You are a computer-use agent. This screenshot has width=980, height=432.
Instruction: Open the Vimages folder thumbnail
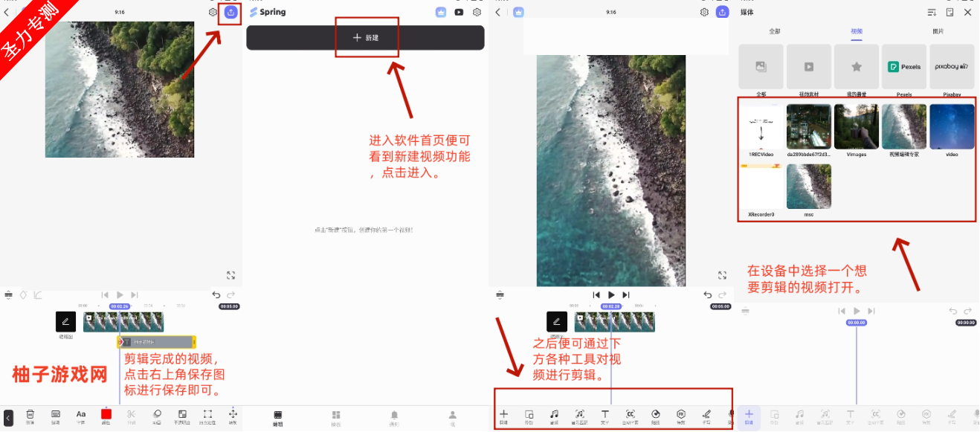pos(857,127)
